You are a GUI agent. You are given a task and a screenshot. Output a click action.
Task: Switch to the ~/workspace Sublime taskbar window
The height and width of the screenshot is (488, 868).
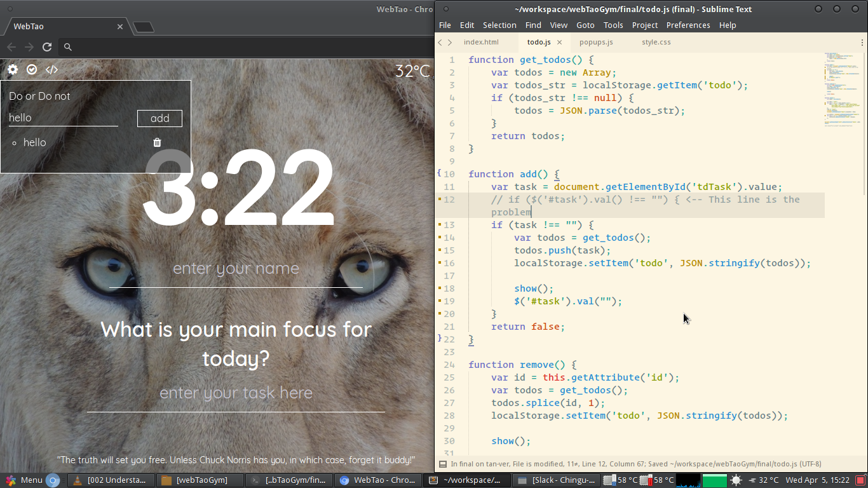click(467, 480)
